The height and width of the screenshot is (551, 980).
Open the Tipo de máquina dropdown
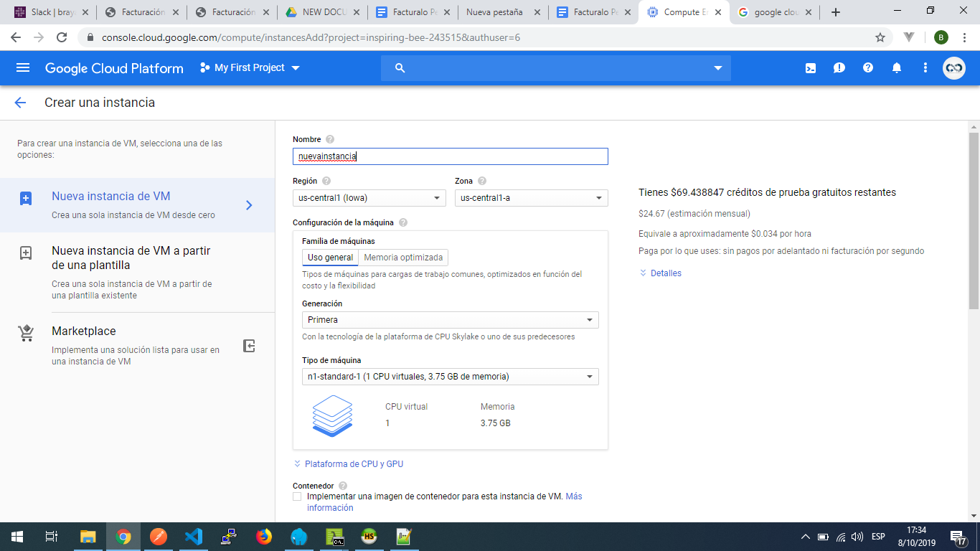[450, 377]
